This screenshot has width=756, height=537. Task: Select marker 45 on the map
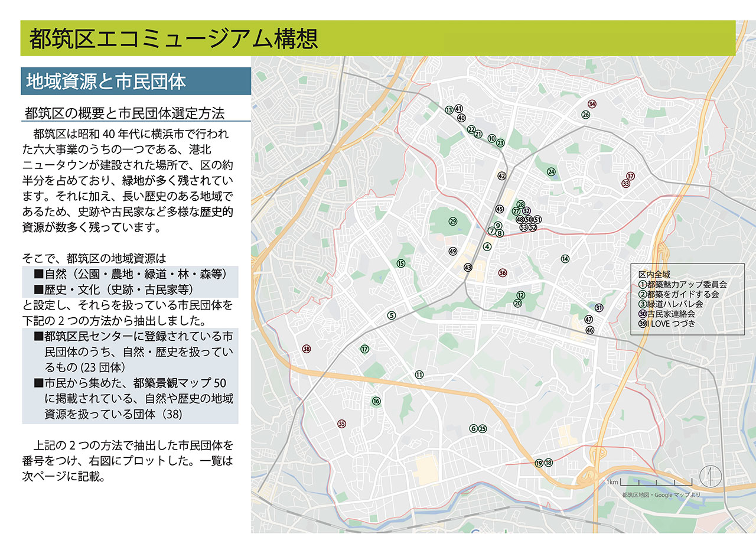click(499, 209)
